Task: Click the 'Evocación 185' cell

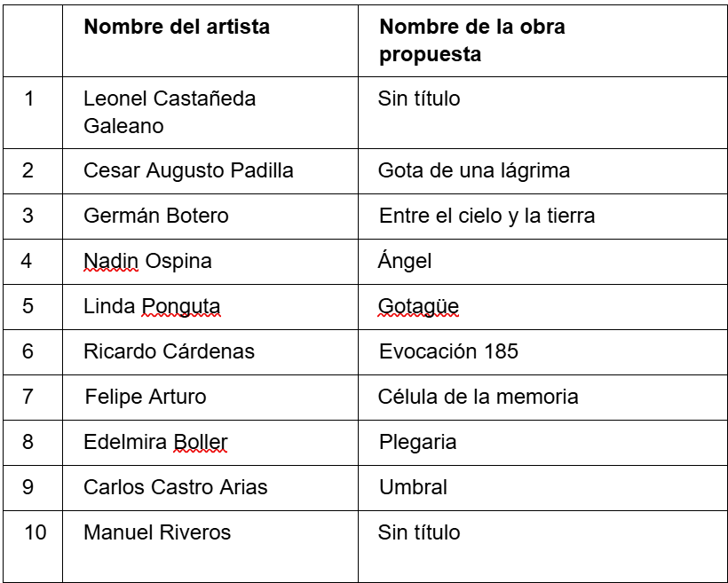Action: (x=542, y=352)
